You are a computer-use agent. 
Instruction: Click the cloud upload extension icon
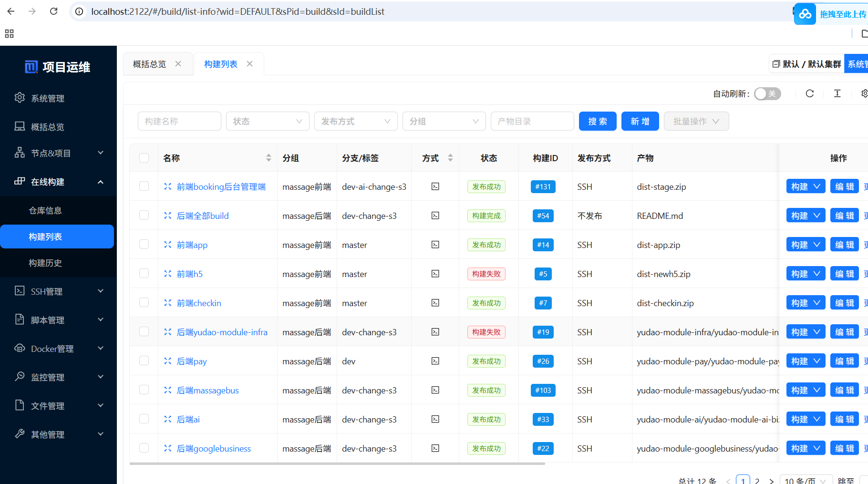pyautogui.click(x=805, y=14)
